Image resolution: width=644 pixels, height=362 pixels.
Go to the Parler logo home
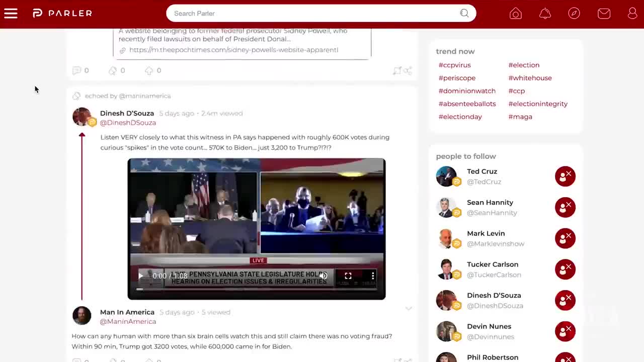coord(62,14)
